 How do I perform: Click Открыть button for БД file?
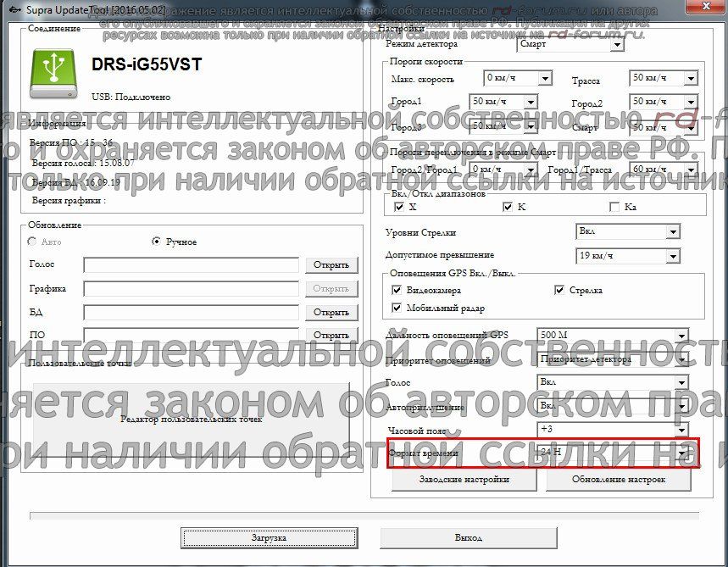pos(331,313)
